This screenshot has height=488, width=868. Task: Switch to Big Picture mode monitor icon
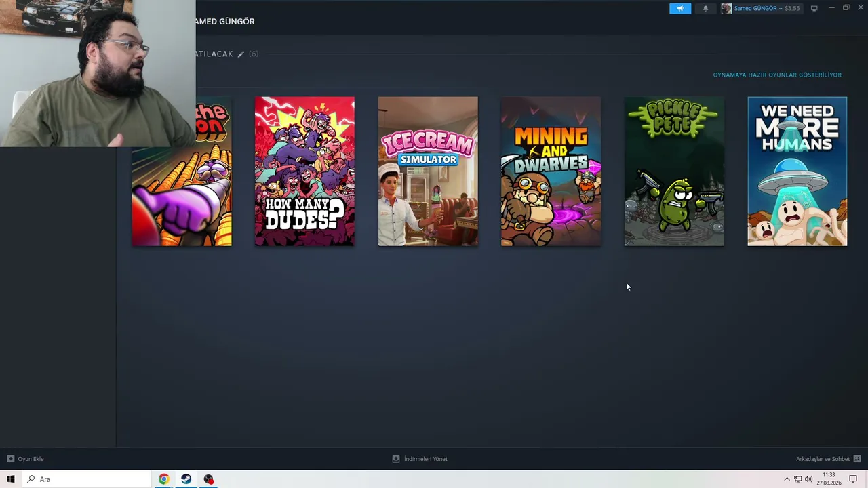point(814,8)
